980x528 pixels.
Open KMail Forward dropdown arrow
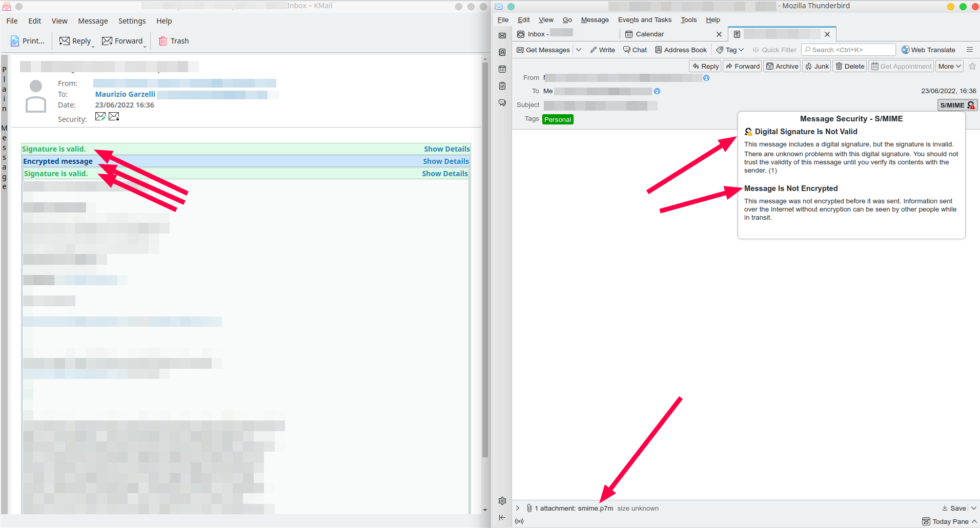145,46
